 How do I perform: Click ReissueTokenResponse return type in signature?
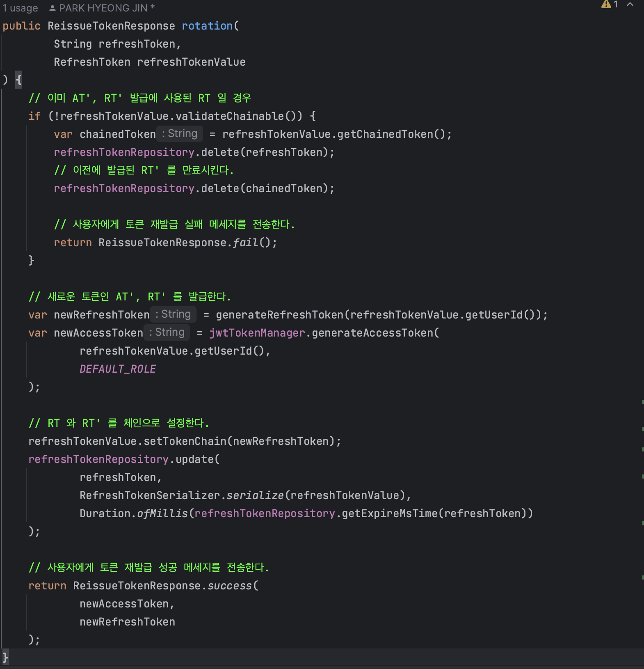[x=111, y=26]
